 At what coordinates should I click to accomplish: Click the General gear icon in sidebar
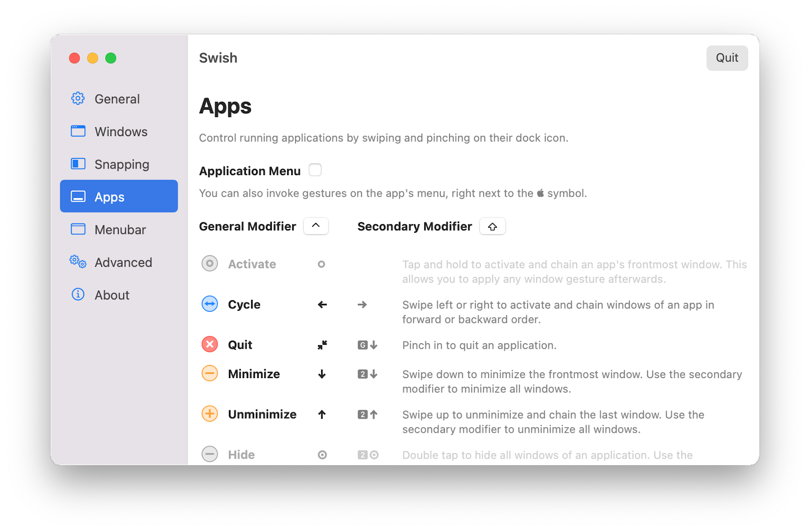(78, 99)
